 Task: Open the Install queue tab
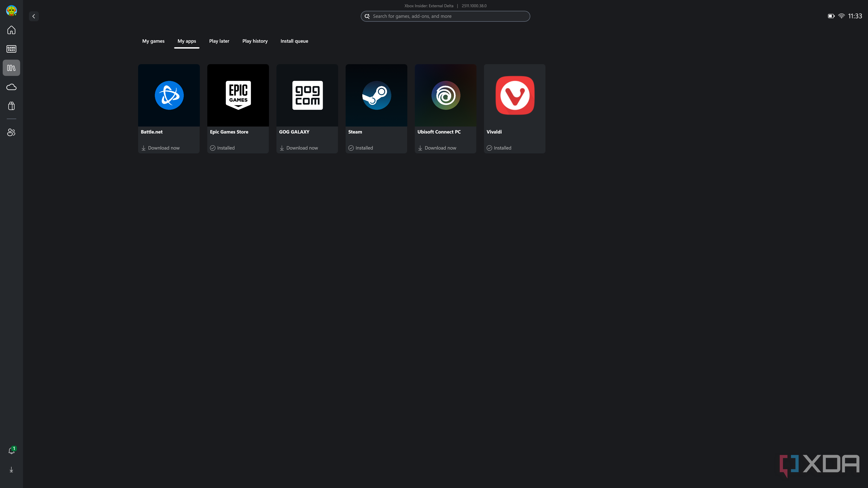click(x=294, y=41)
